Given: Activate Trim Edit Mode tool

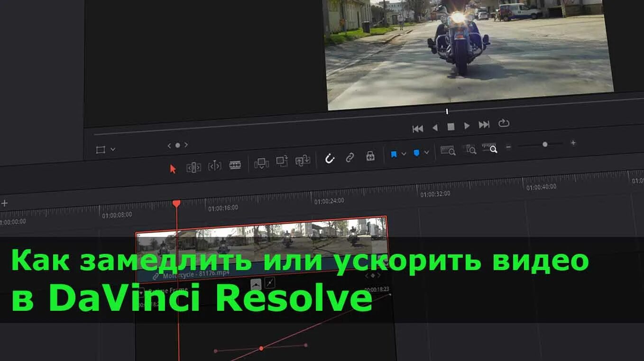Looking at the screenshot, I should (x=193, y=167).
